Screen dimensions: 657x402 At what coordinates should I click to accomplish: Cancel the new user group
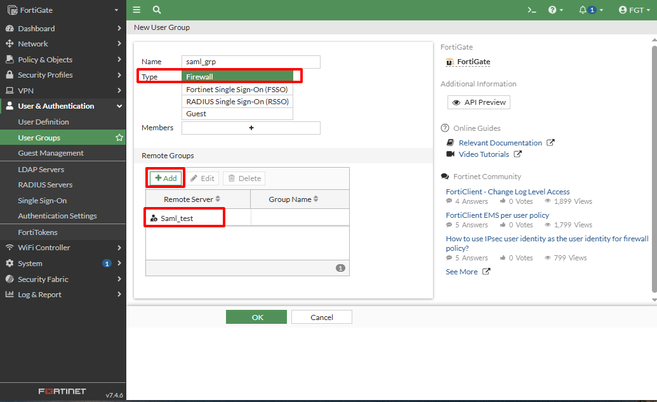pyautogui.click(x=321, y=317)
